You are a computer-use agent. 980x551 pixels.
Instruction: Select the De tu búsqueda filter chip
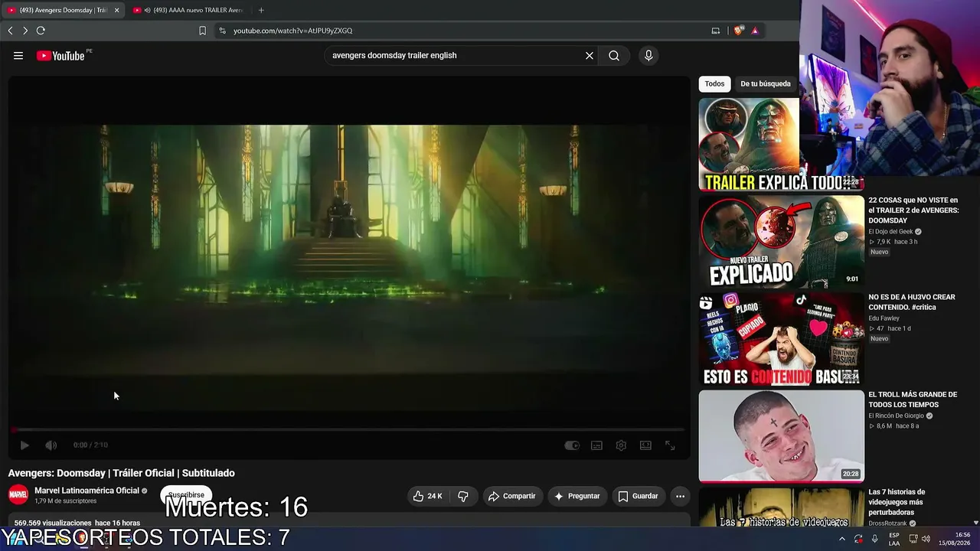point(766,83)
